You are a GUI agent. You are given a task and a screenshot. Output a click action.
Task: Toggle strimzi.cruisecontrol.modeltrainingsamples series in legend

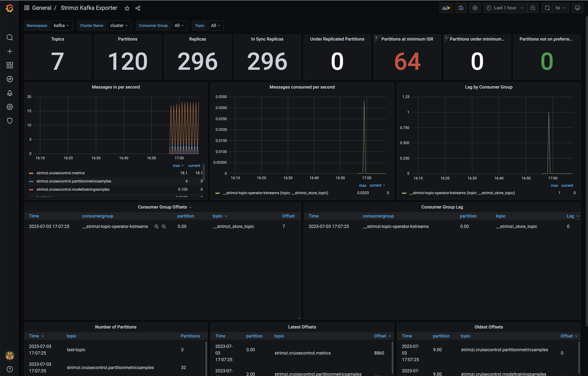point(73,189)
